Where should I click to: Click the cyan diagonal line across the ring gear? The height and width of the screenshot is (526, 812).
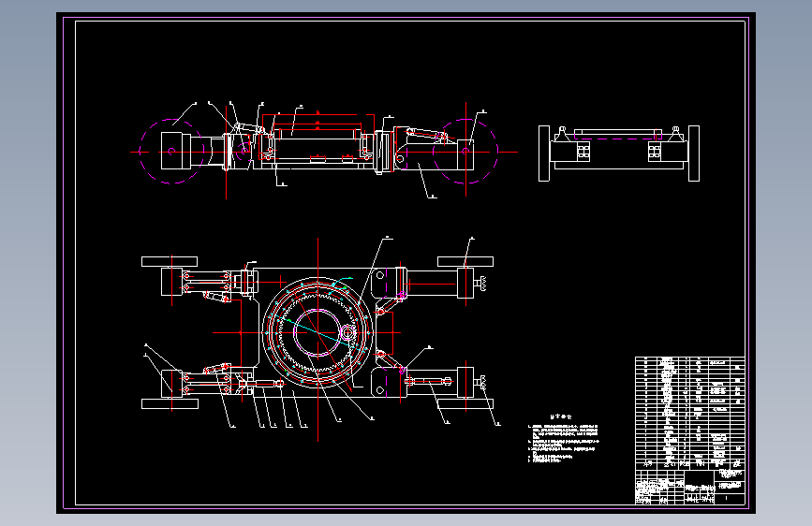317,333
